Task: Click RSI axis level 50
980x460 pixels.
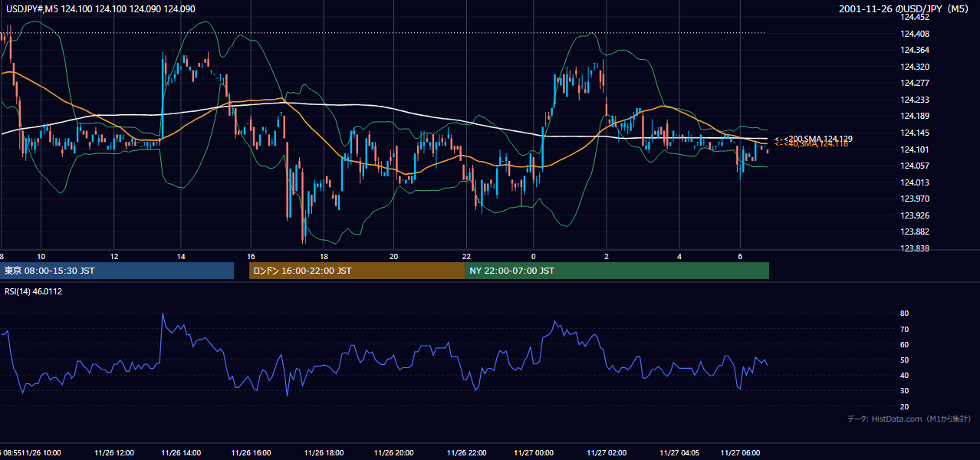Action: pos(905,360)
